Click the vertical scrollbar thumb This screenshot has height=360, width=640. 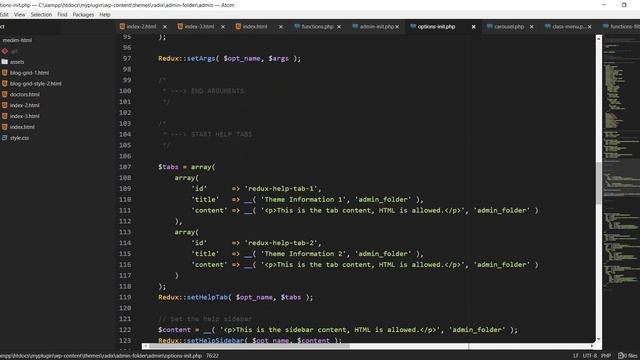pyautogui.click(x=598, y=183)
